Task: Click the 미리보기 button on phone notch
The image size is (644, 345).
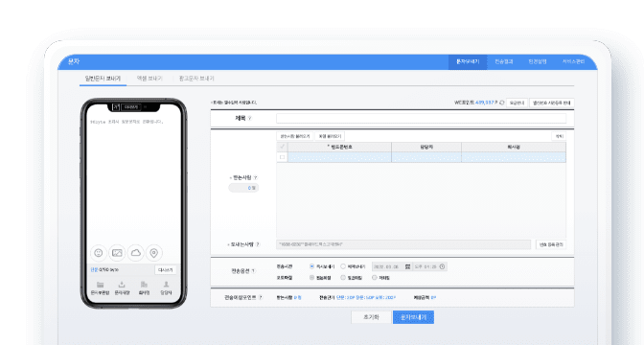Action: point(131,107)
